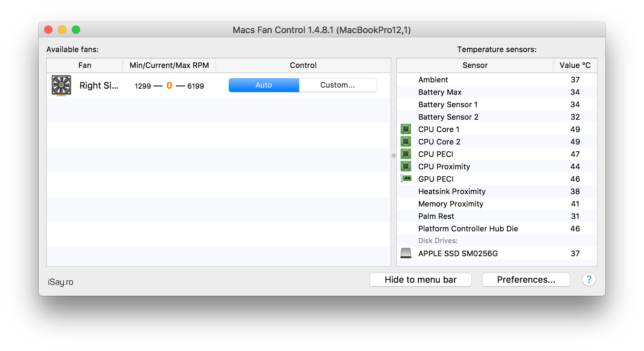Viewport: 644px width, 351px height.
Task: Click the APPLE SSD drive icon
Action: pos(406,253)
